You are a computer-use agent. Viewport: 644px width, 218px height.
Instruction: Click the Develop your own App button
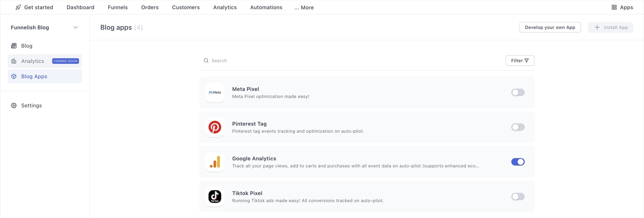coord(550,27)
